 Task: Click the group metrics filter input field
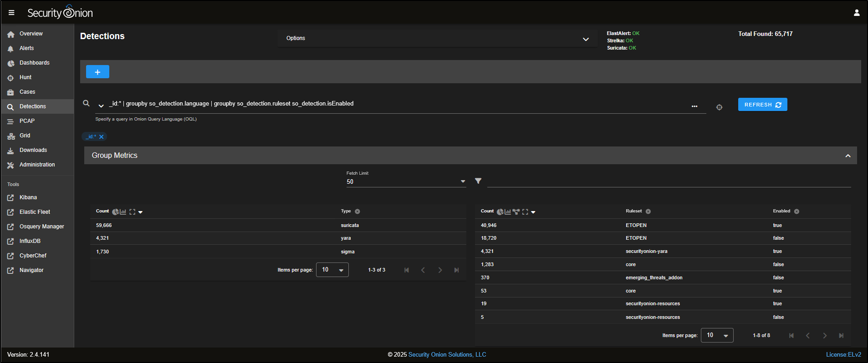[669, 181]
